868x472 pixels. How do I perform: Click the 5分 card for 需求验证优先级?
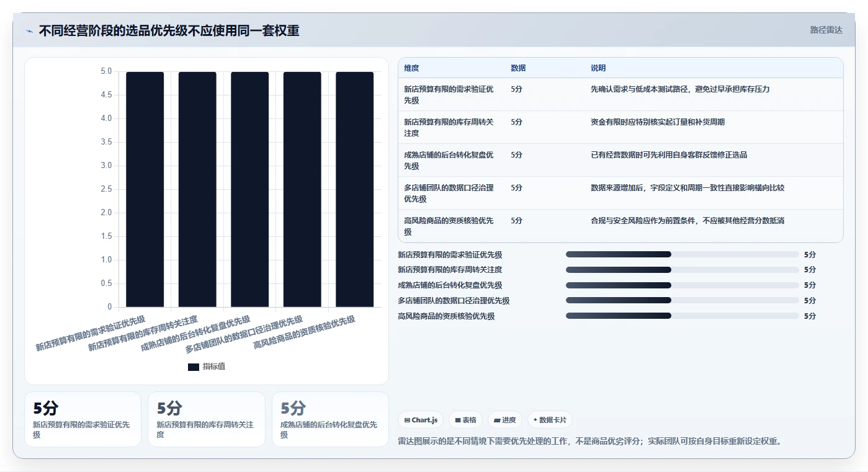83,419
